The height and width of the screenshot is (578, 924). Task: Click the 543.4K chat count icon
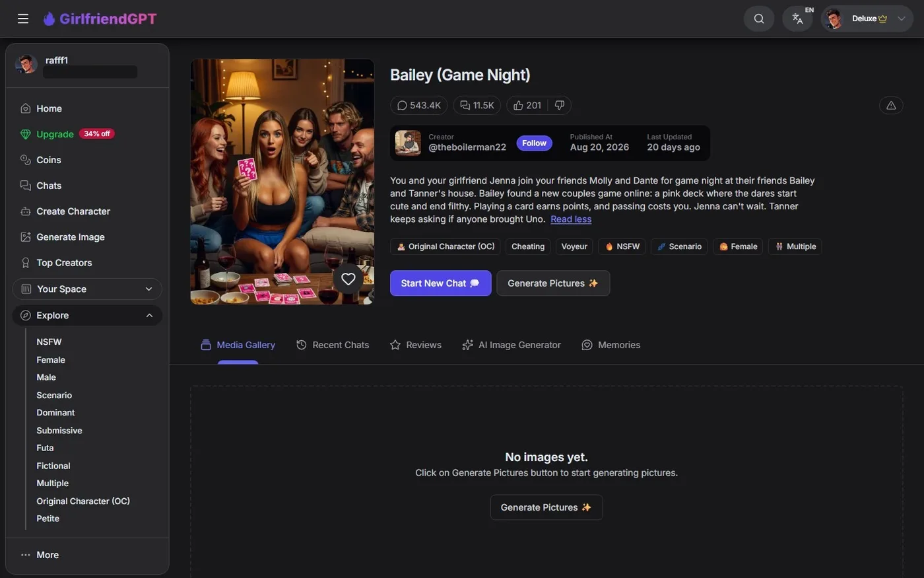pos(418,105)
